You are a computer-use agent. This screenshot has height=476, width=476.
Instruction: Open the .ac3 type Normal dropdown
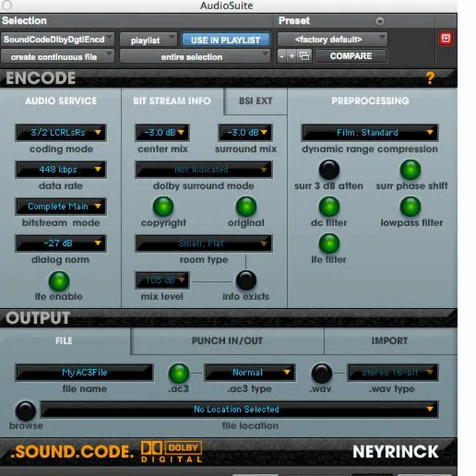250,372
